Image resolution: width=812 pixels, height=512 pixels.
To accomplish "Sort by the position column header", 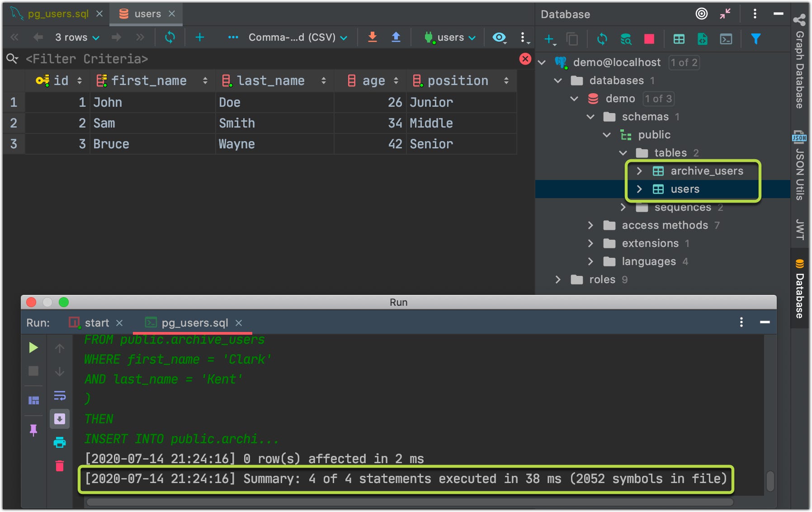I will pyautogui.click(x=461, y=81).
